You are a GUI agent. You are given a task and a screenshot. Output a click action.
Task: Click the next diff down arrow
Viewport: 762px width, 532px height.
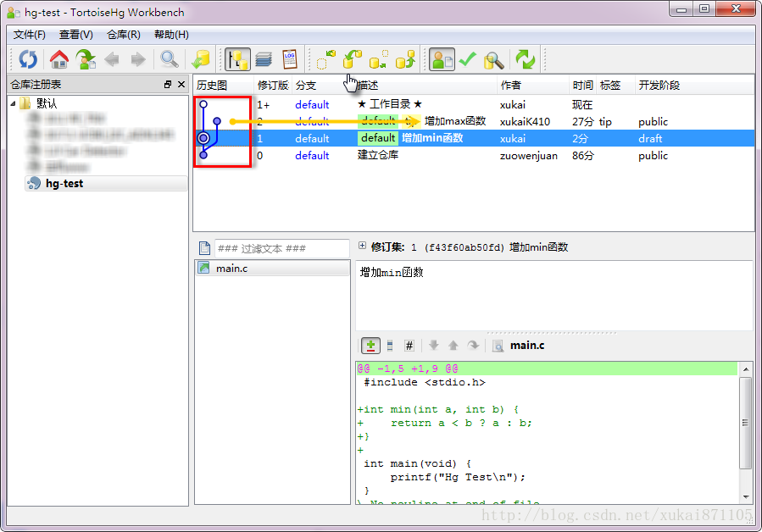(x=433, y=346)
